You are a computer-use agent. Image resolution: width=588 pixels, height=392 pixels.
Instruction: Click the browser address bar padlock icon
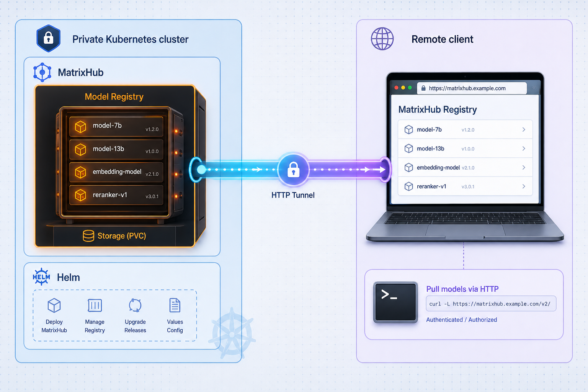tap(423, 88)
